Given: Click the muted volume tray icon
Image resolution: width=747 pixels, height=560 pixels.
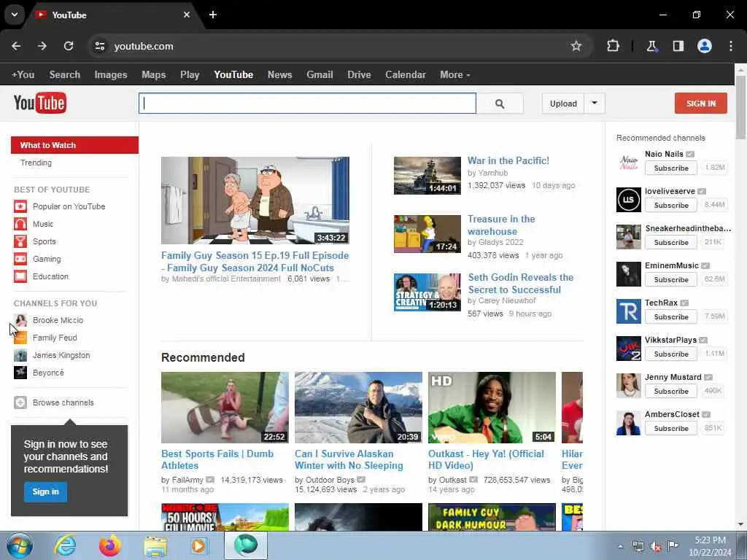Looking at the screenshot, I should pyautogui.click(x=656, y=547).
